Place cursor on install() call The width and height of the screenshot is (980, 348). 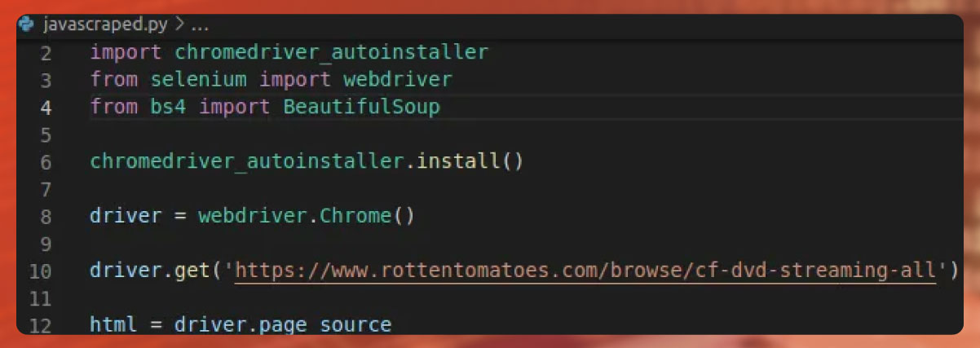coord(470,161)
